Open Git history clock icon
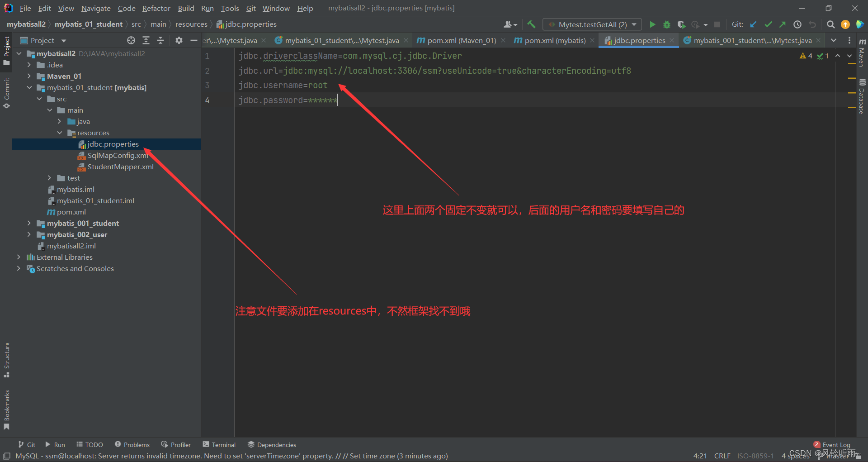 pos(797,24)
